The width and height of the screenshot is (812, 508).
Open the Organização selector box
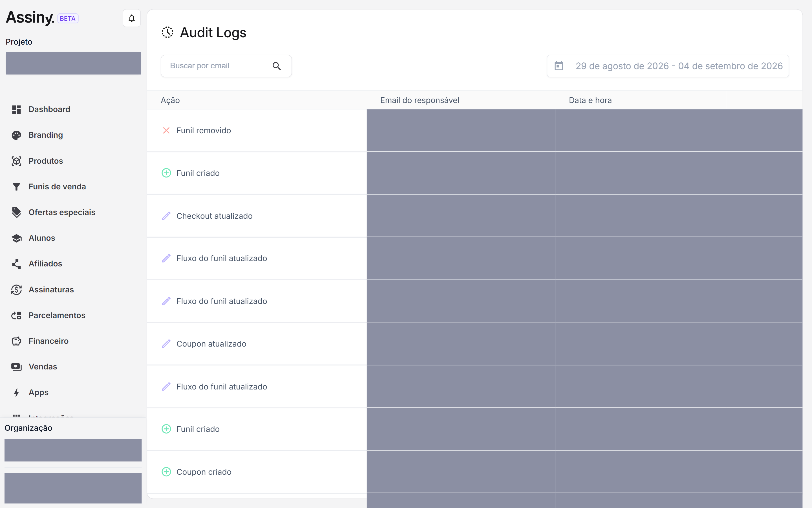tap(73, 450)
